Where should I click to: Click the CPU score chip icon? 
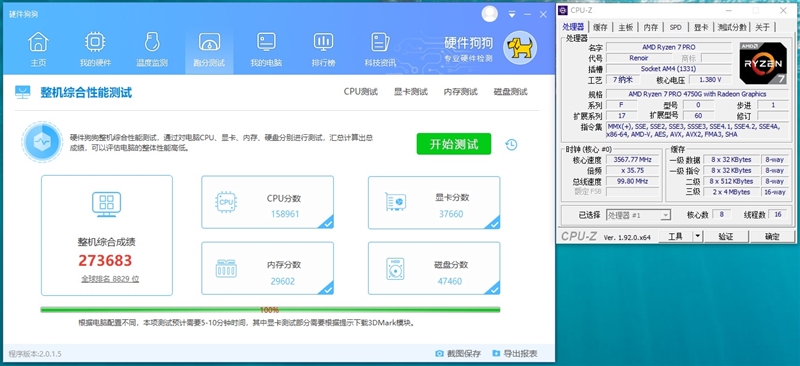(226, 202)
